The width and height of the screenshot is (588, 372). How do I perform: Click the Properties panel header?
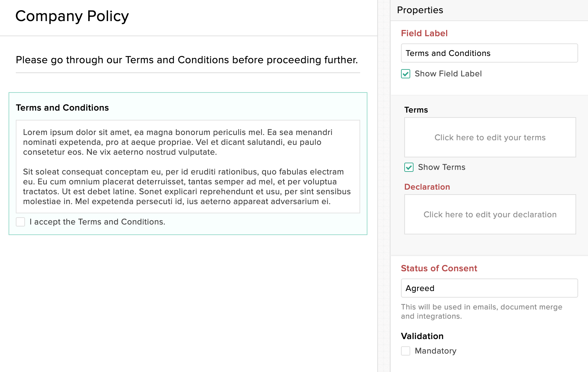click(x=420, y=10)
